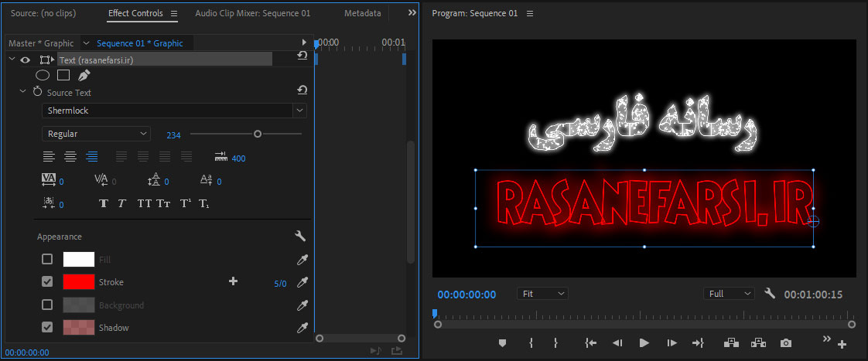Viewport: 868px width, 361px height.
Task: Open the Shermlock font dropdown
Action: (x=299, y=111)
